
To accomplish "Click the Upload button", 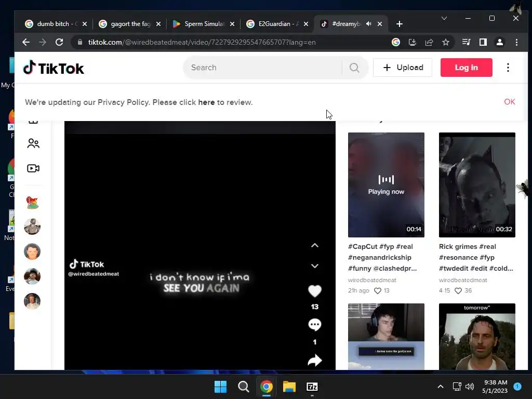I will 403,68.
